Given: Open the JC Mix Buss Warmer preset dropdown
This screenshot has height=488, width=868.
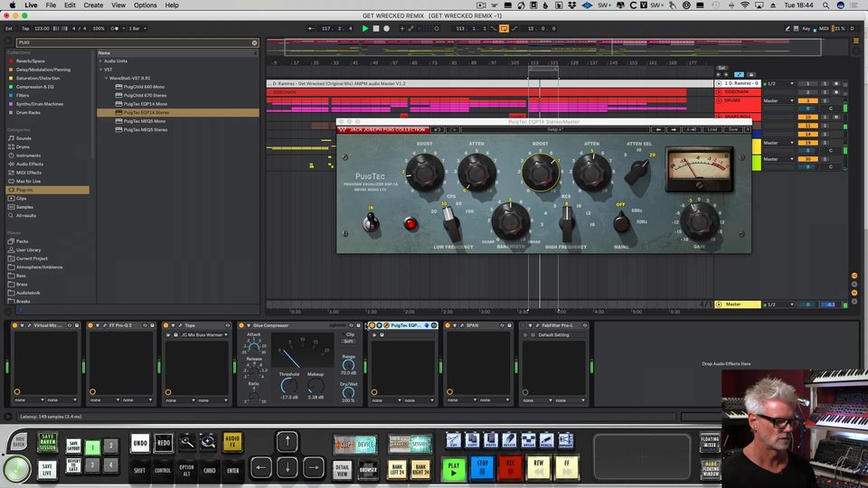Looking at the screenshot, I should tap(205, 334).
